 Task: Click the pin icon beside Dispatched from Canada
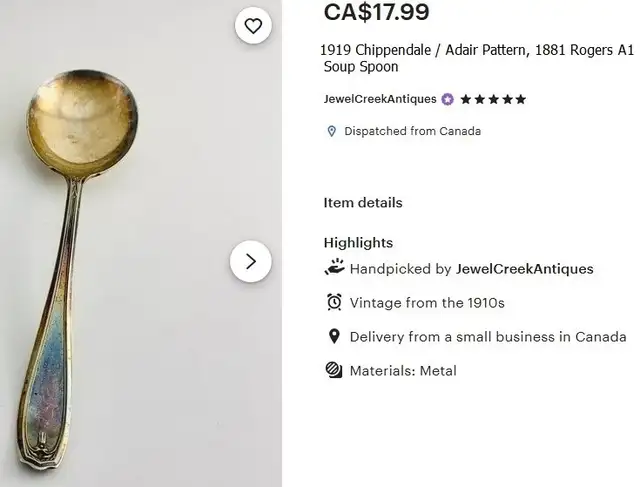[x=332, y=131]
